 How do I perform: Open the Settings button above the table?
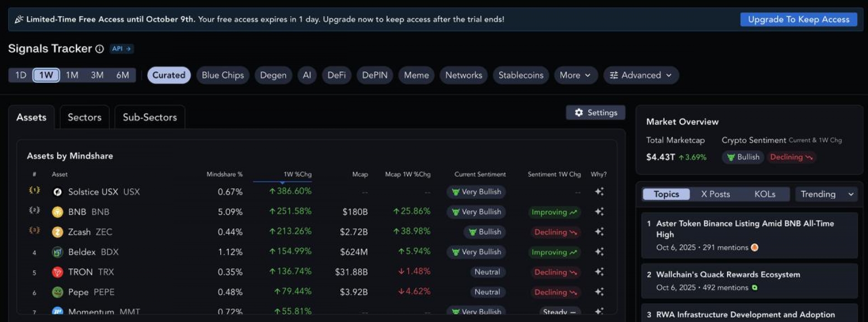[x=595, y=113]
